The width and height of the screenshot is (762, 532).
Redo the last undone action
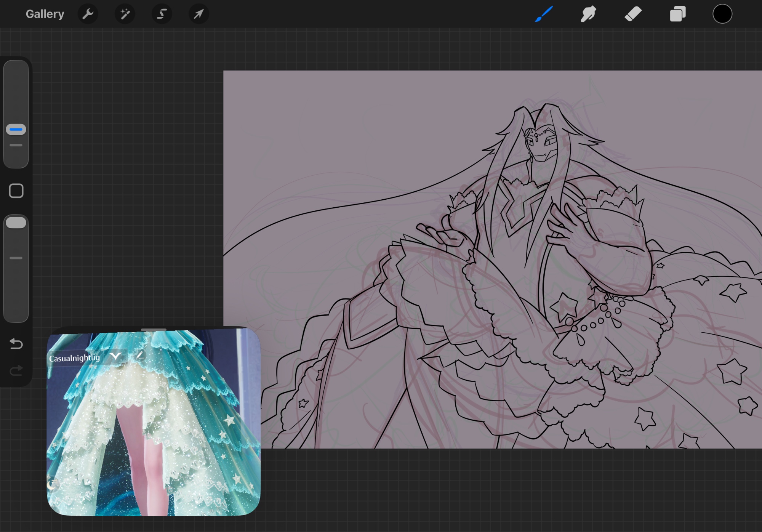[x=16, y=370]
